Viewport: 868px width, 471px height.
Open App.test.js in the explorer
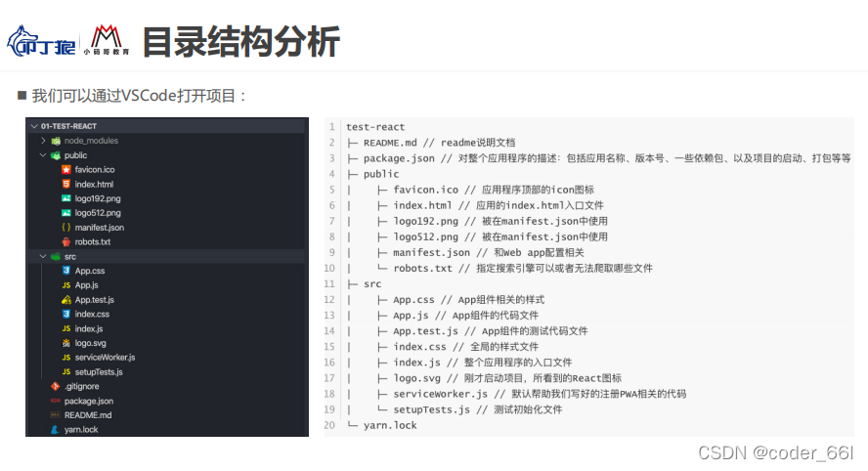[95, 300]
